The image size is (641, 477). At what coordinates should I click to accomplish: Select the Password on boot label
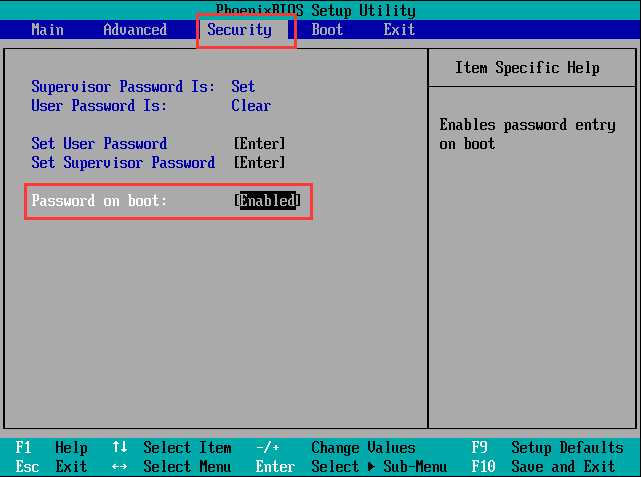[x=99, y=201]
